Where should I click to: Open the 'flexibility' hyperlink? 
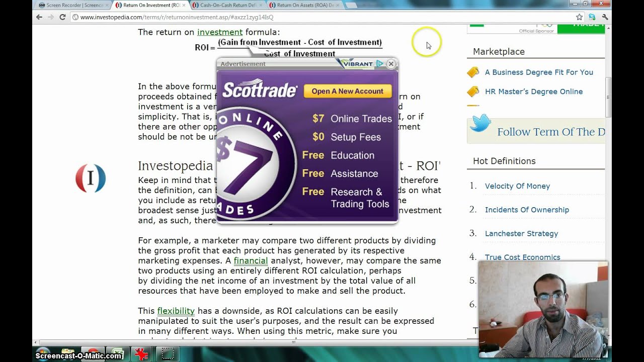pyautogui.click(x=176, y=311)
